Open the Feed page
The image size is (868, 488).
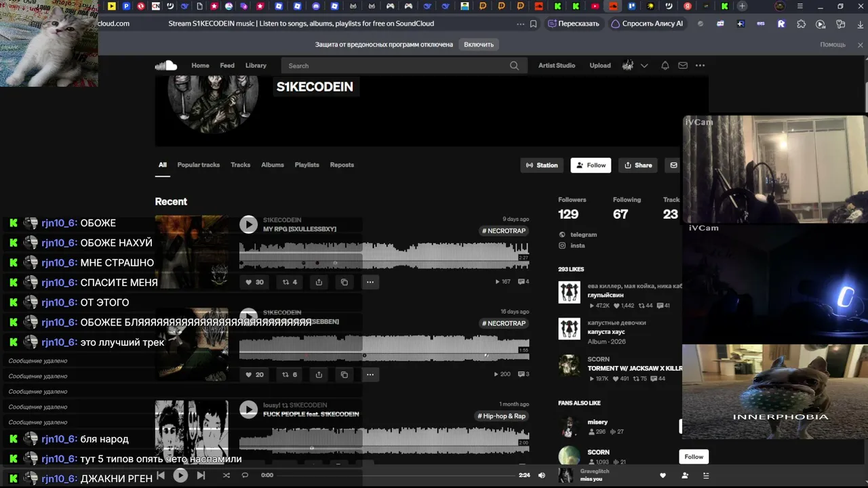[227, 66]
